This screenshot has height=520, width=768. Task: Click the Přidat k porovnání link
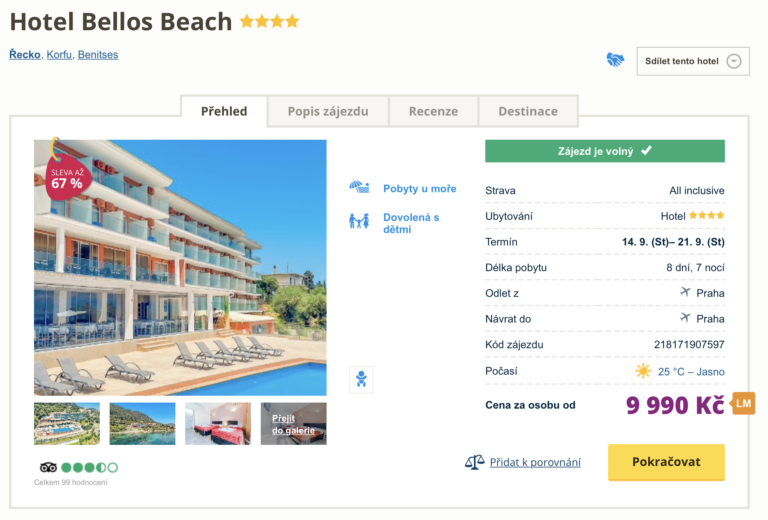point(535,462)
